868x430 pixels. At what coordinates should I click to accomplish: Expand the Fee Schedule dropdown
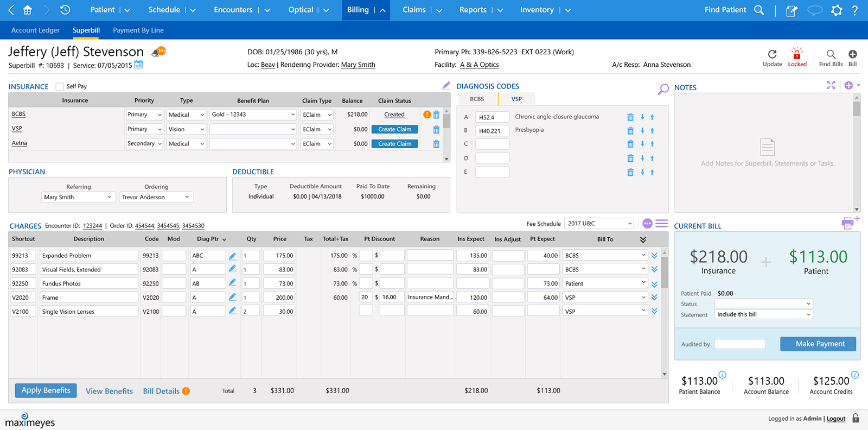click(599, 224)
